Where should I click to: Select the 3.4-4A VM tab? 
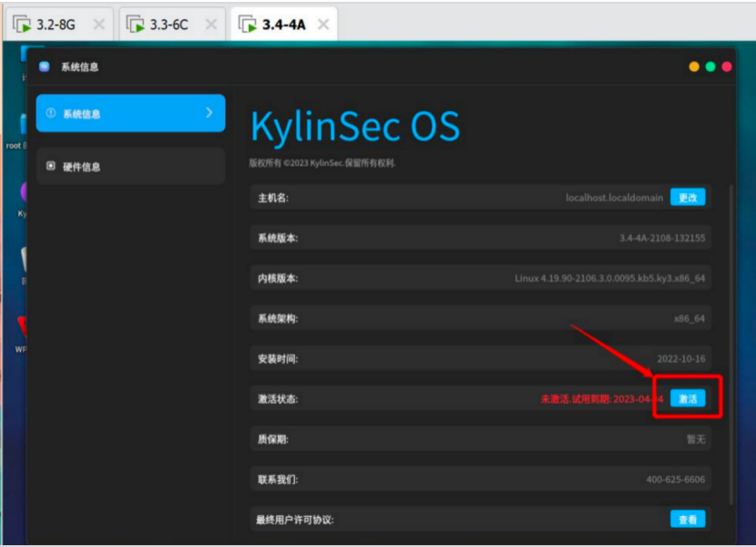[x=284, y=24]
